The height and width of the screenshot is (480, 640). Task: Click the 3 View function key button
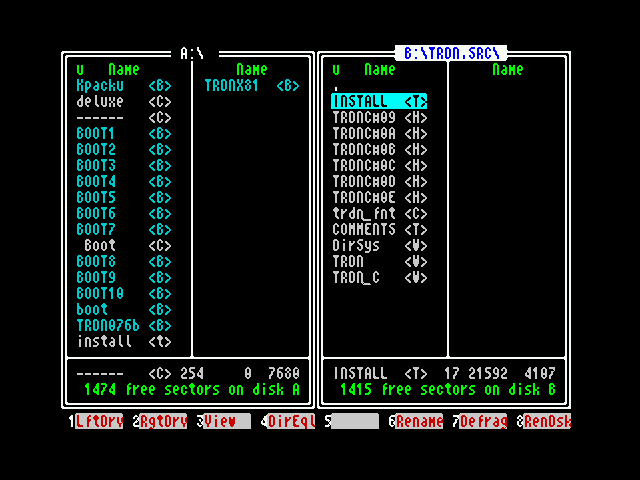coord(224,421)
